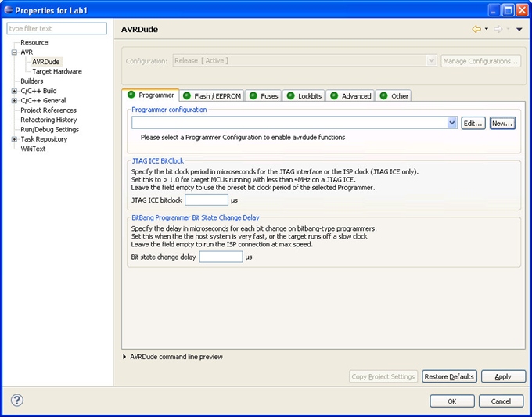Collapse the AVR tree node
Viewport: 532px width, 417px height.
coord(14,52)
